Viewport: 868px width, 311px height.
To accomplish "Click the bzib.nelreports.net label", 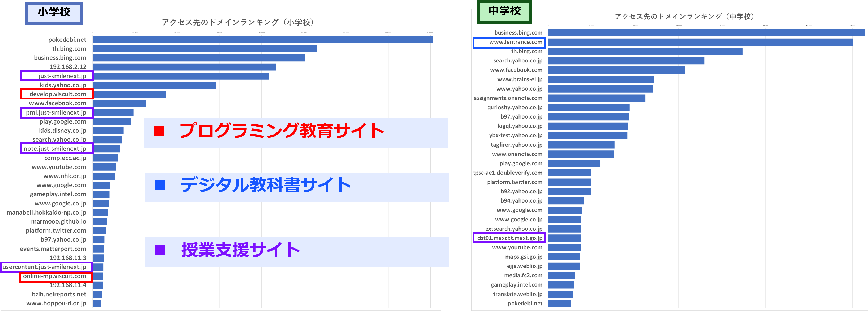I will click(x=59, y=295).
